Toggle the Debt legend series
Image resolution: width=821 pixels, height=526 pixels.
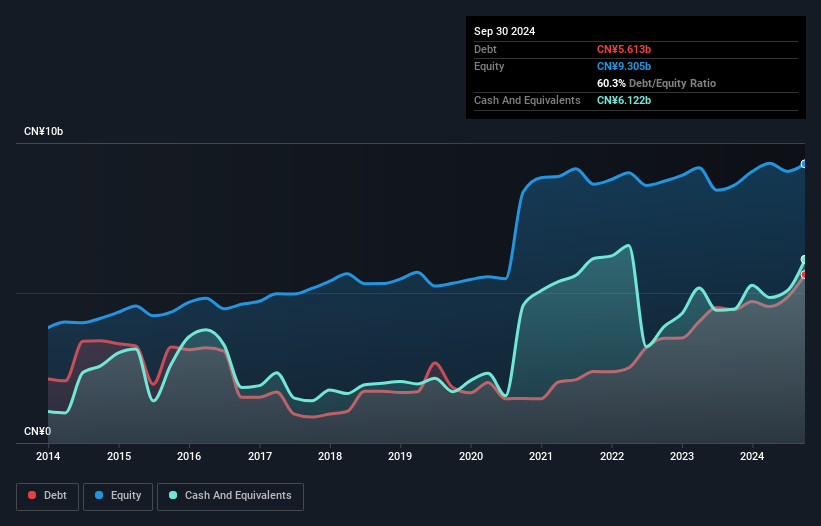48,496
